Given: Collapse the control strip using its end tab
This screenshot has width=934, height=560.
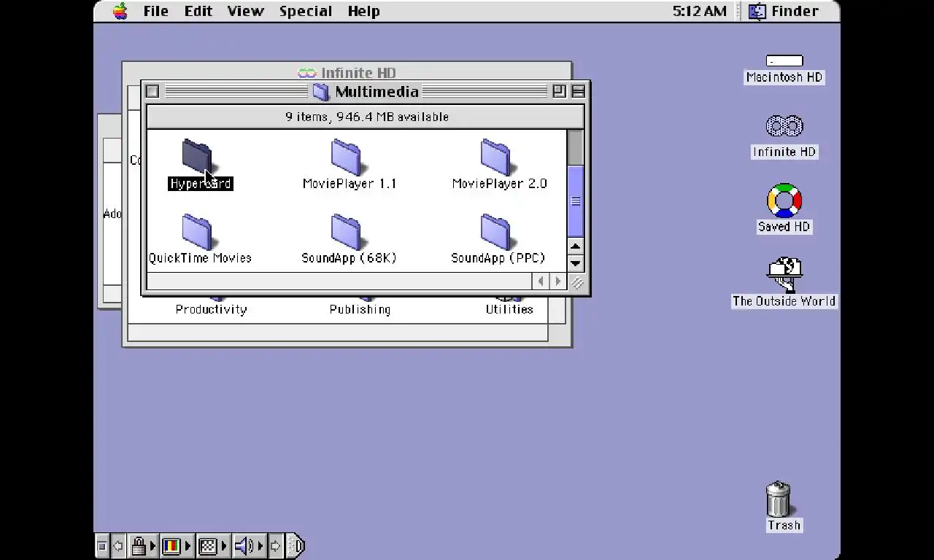Looking at the screenshot, I should [296, 545].
